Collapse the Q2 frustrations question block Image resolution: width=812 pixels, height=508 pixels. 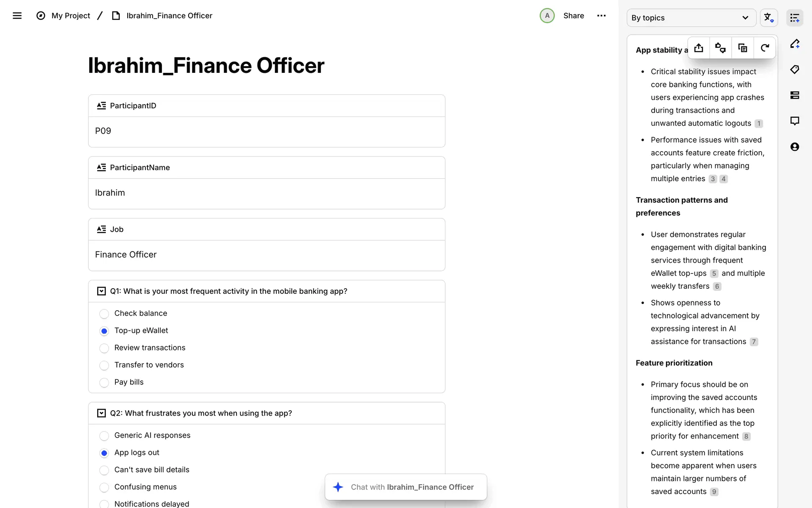coord(101,413)
